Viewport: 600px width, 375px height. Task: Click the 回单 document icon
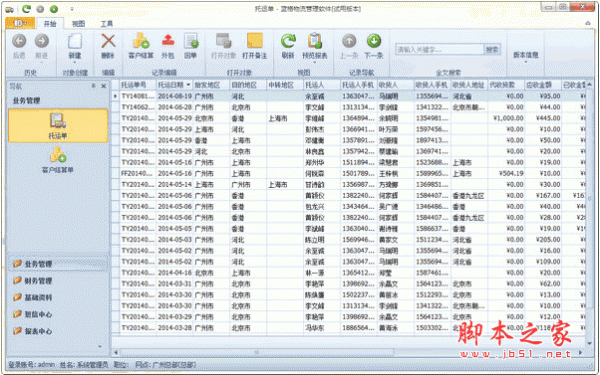click(191, 41)
